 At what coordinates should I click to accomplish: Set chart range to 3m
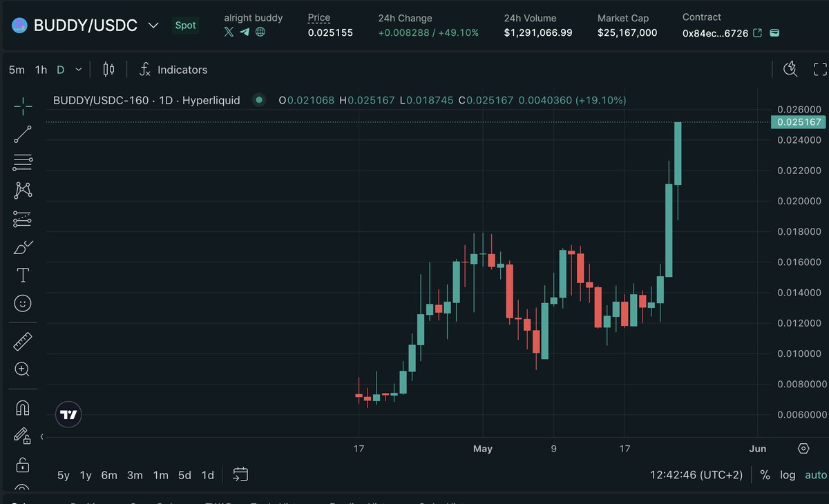coord(135,475)
